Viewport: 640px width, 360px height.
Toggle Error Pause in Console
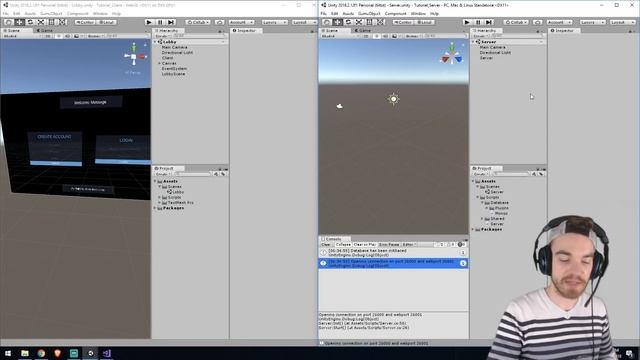(x=389, y=244)
